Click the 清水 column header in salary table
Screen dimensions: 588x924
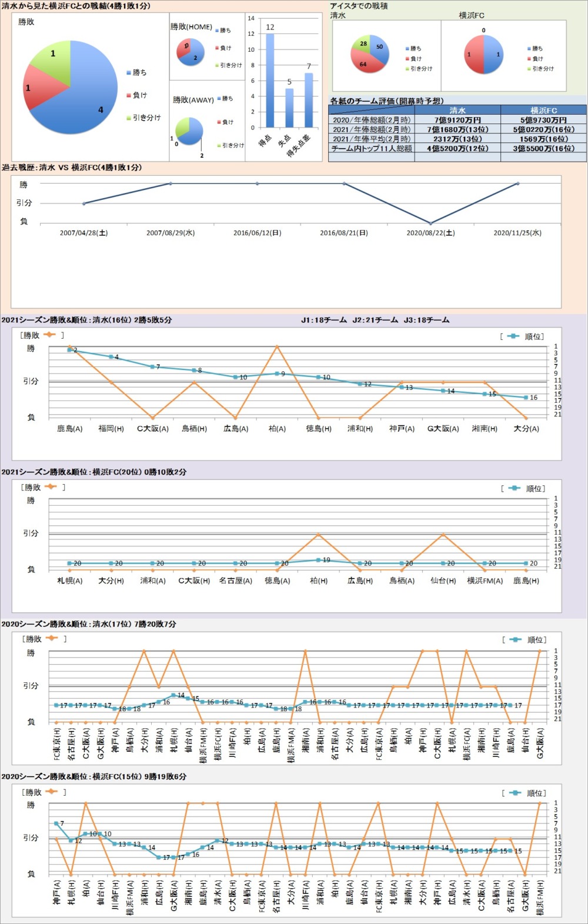tap(457, 110)
